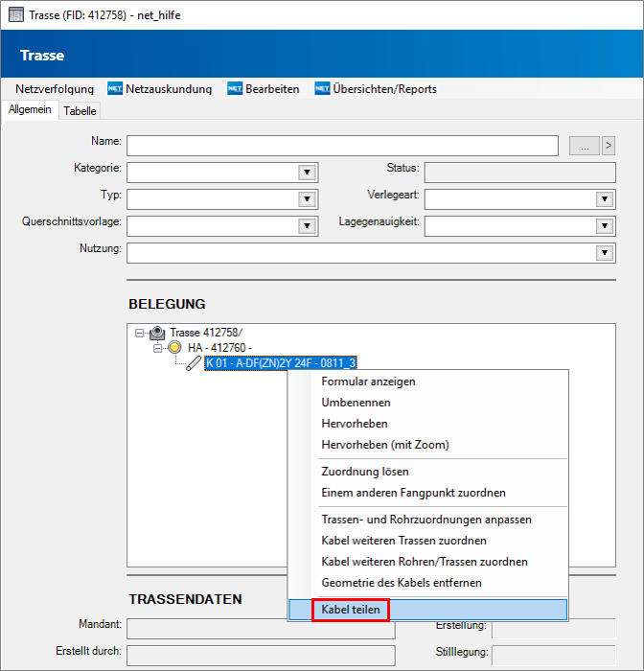Image resolution: width=644 pixels, height=671 pixels.
Task: Click the window form icon in title bar
Action: coord(15,15)
